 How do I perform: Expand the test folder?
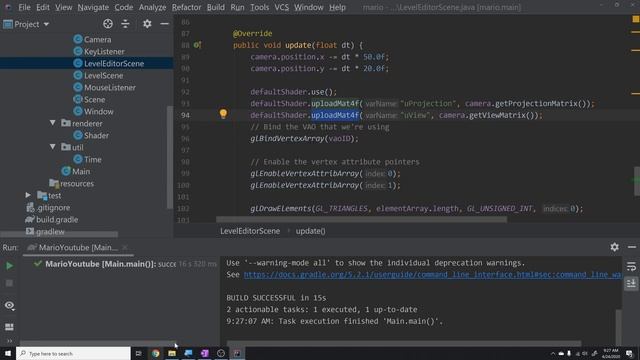pos(28,195)
